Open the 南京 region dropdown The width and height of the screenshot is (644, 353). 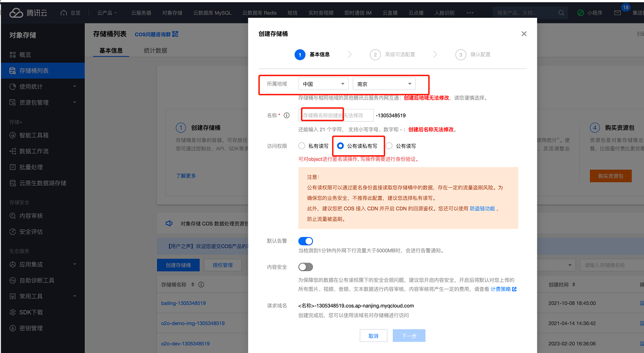pos(384,84)
